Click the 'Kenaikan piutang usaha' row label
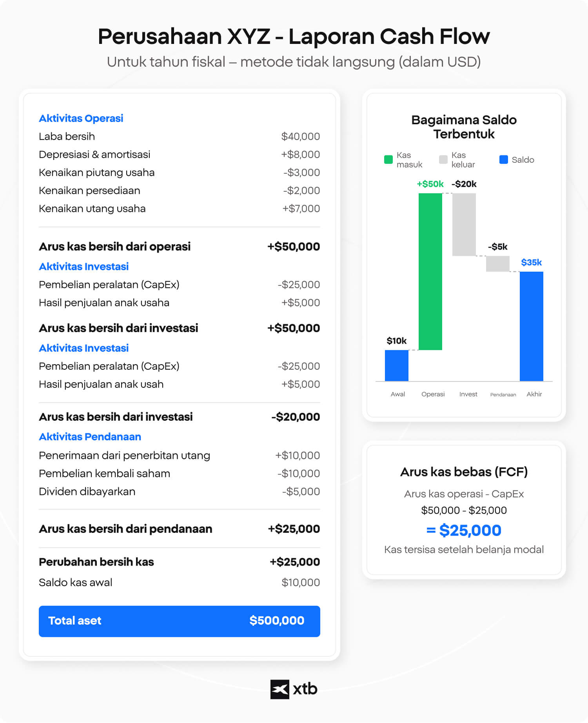The height and width of the screenshot is (723, 588). [x=97, y=173]
